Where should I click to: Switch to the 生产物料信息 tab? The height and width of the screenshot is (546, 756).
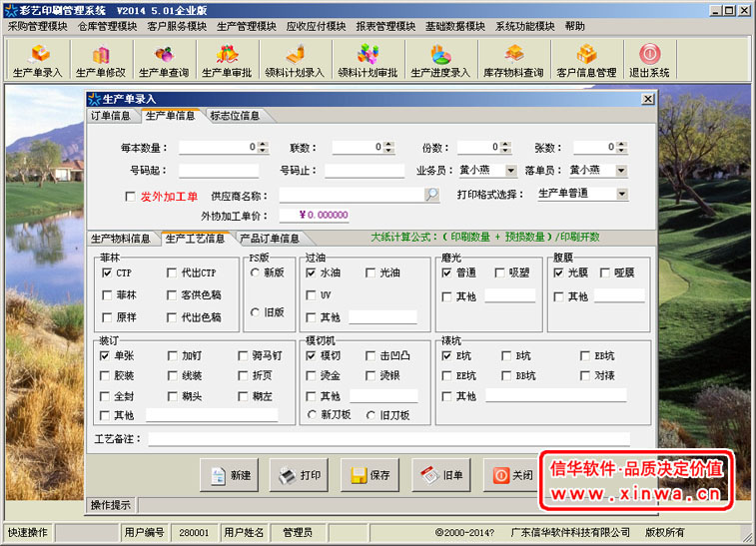point(121,239)
